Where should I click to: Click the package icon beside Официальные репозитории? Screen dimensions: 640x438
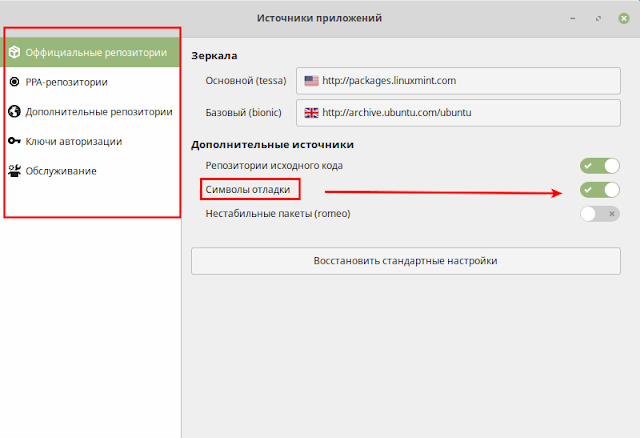pos(14,52)
